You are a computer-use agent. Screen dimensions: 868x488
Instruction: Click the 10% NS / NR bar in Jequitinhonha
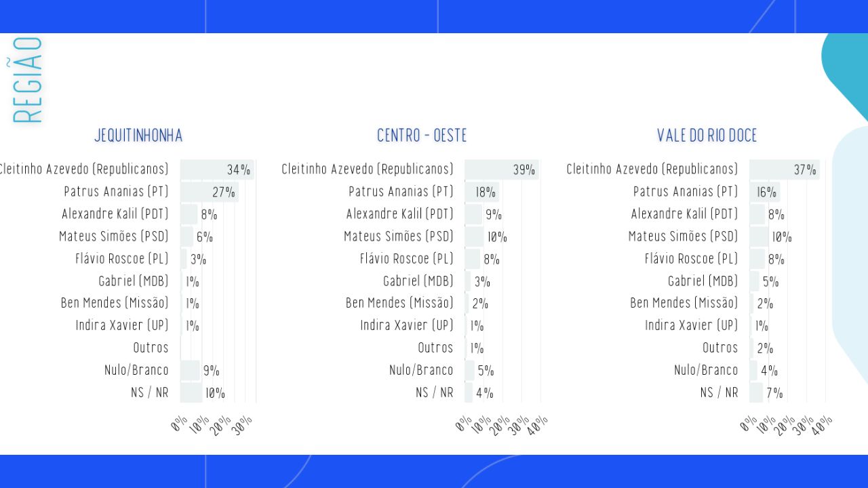point(191,392)
